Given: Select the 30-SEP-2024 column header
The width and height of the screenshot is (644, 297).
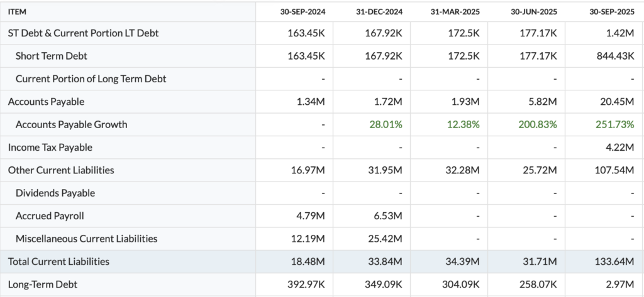Looking at the screenshot, I should point(303,11).
